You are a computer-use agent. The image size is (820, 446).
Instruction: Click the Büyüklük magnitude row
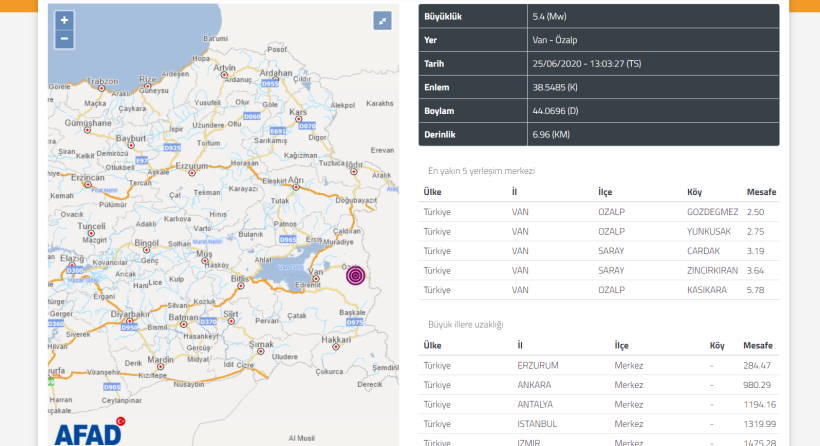click(598, 17)
